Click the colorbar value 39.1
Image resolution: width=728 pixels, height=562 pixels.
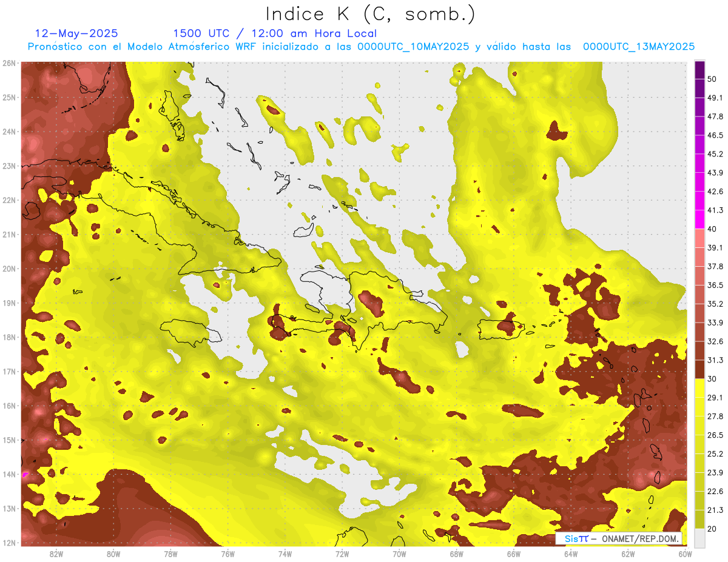click(715, 248)
